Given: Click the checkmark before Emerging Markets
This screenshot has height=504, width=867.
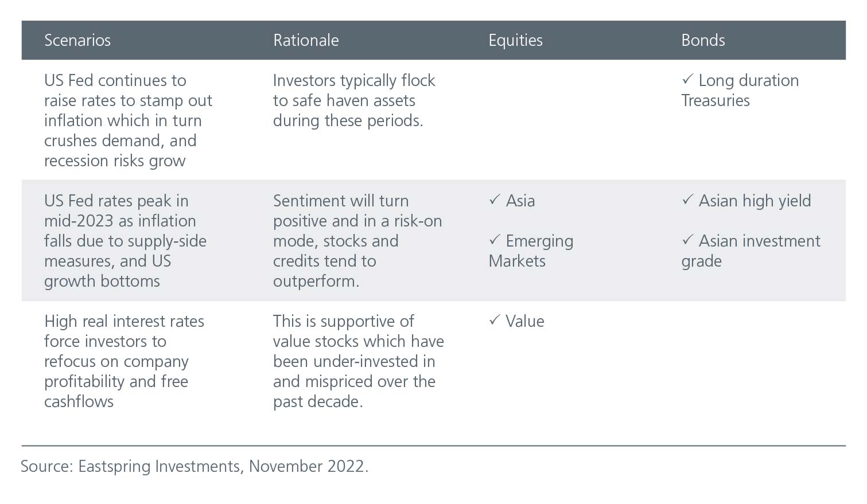Looking at the screenshot, I should [x=495, y=240].
